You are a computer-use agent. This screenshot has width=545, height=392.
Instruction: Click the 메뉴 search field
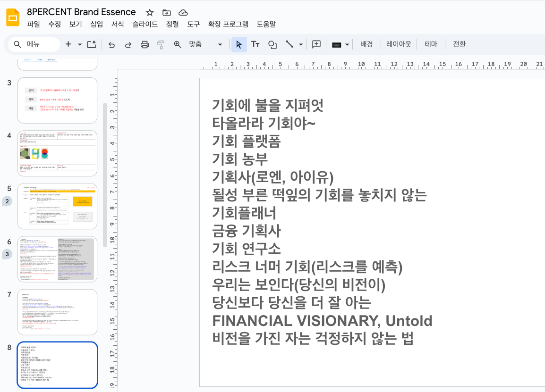(x=34, y=44)
